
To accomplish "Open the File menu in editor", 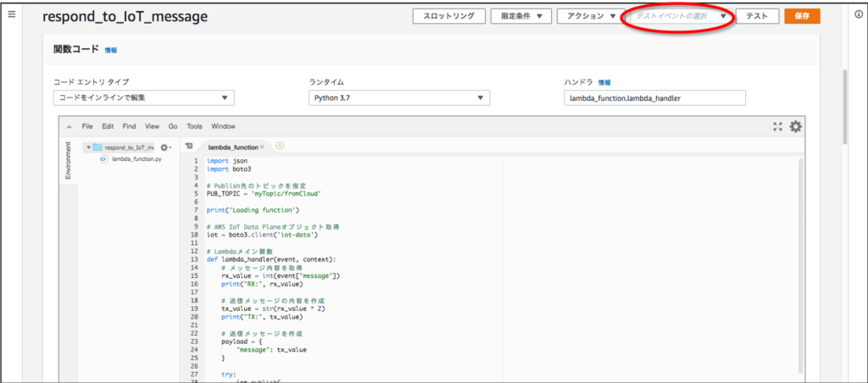I will (87, 126).
